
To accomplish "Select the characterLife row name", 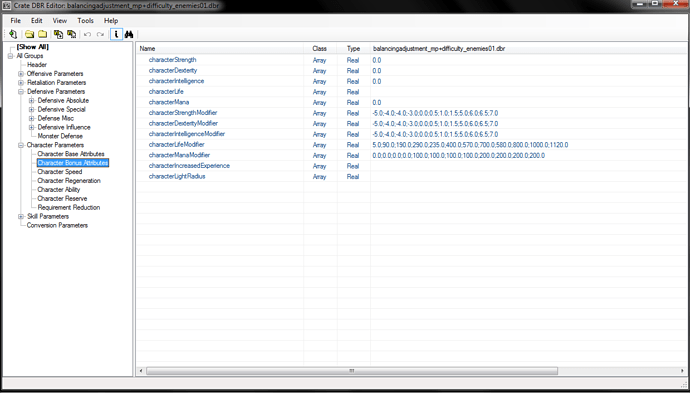I will coord(166,92).
